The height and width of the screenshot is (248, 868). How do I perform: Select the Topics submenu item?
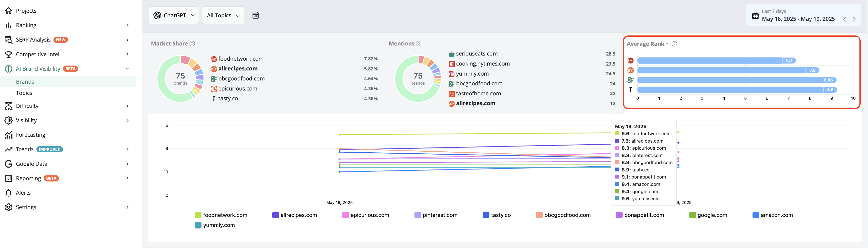pos(68,93)
